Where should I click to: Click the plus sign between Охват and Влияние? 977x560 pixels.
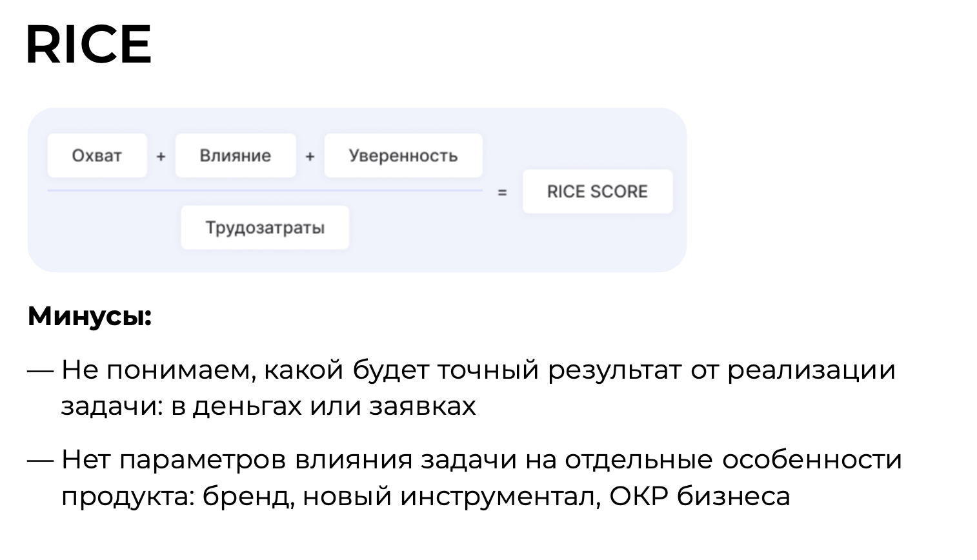coord(161,156)
